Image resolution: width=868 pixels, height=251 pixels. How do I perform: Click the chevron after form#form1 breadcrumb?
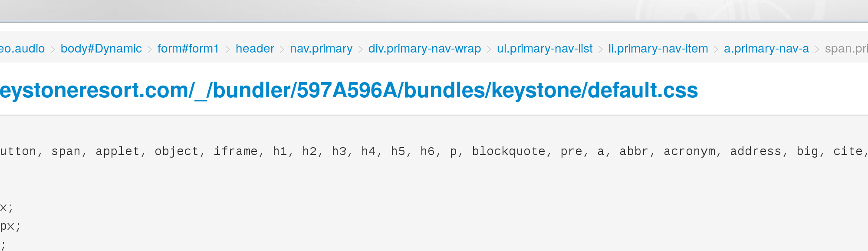(227, 49)
